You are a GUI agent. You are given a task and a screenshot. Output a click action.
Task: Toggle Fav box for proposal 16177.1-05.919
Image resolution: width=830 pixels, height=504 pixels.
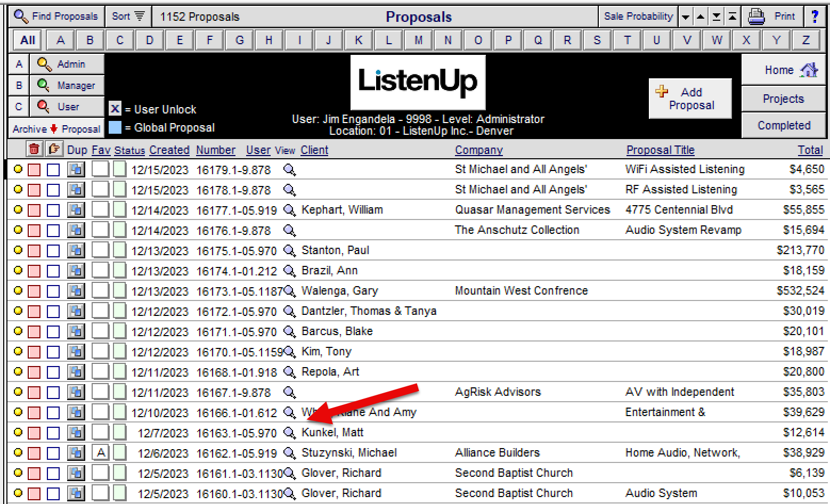(x=100, y=210)
